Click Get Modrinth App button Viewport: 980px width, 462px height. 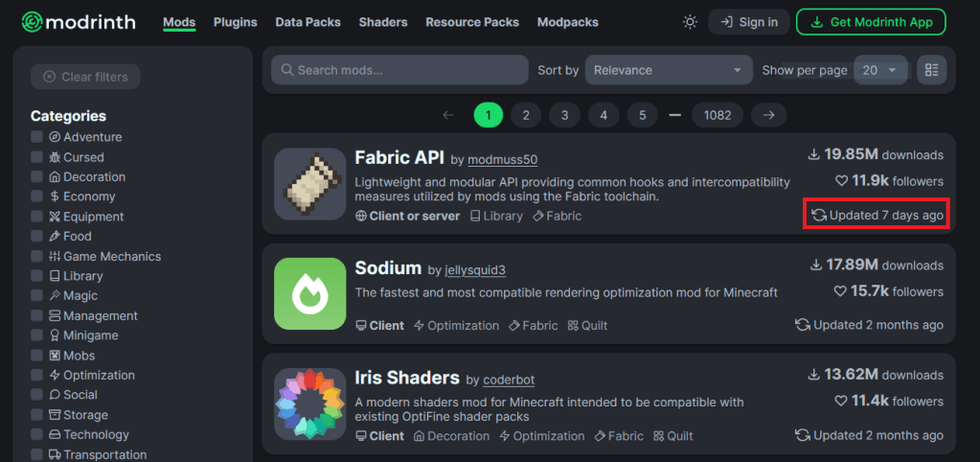(x=871, y=22)
